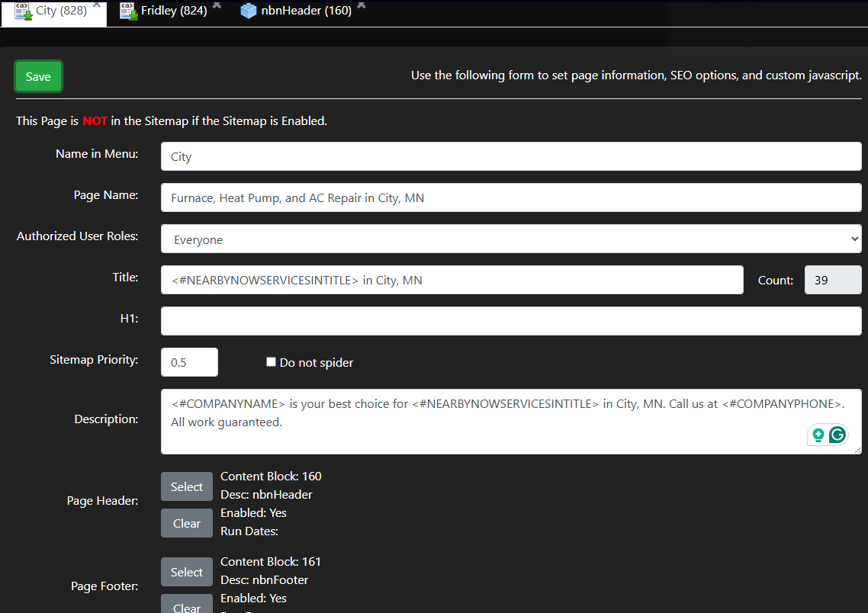
Task: Clear the Page Footer content block
Action: click(186, 605)
